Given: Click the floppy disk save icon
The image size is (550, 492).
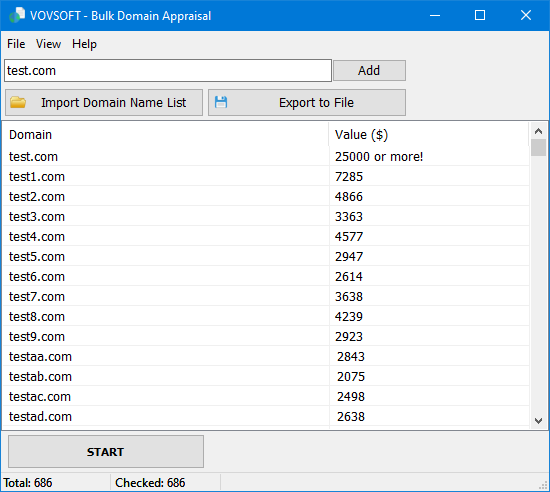Looking at the screenshot, I should 221,102.
